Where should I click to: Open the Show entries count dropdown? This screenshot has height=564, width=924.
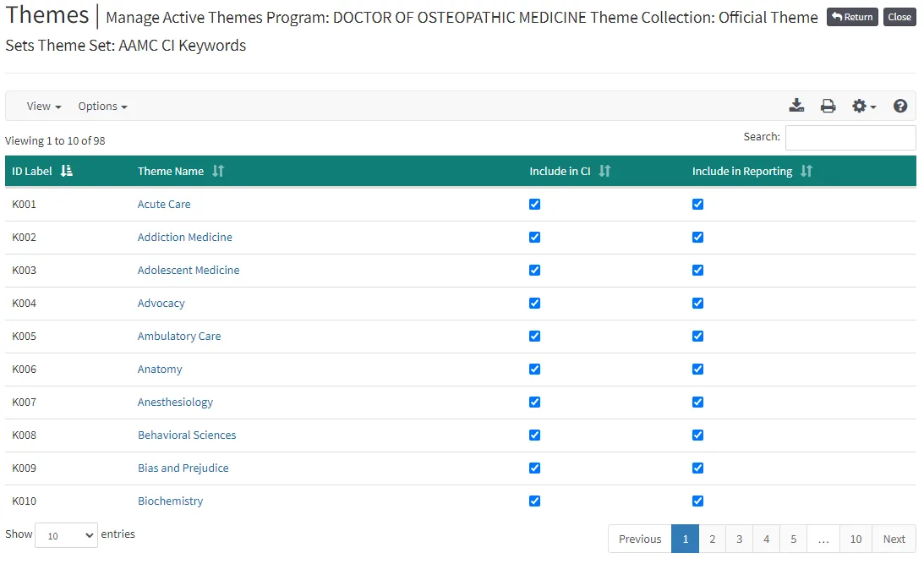[x=66, y=535]
